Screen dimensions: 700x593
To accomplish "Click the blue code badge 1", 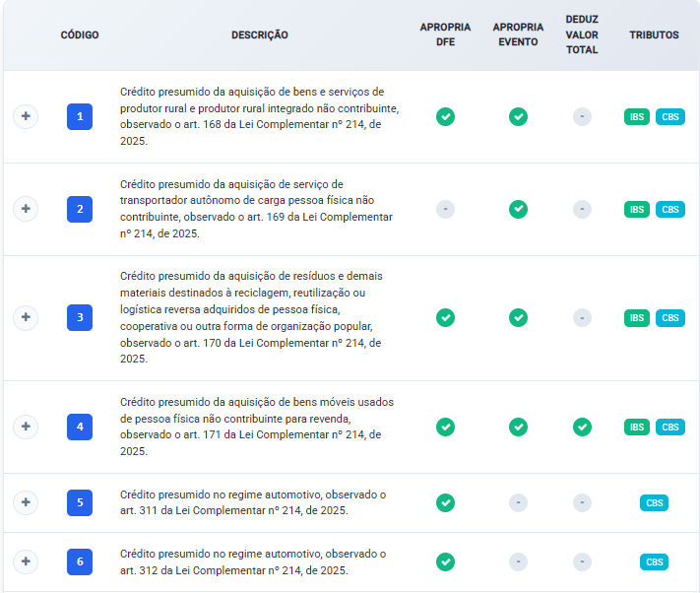I will (80, 117).
